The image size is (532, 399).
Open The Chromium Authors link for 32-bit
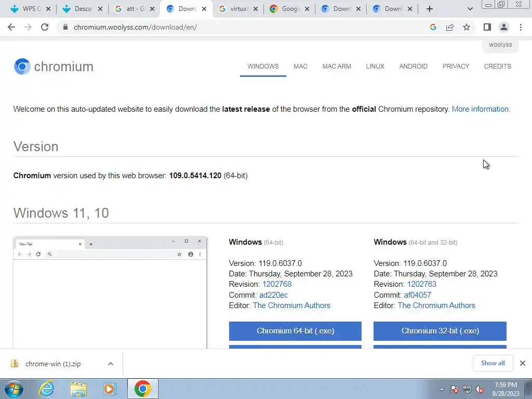click(436, 305)
